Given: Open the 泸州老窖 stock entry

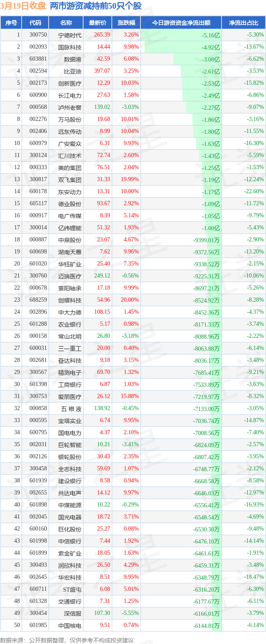Looking at the screenshot, I should click(70, 107).
